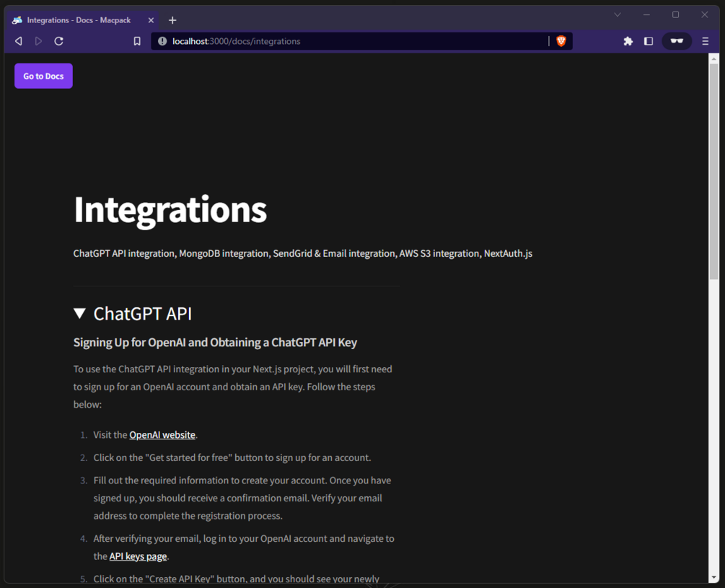Click the sunglasses private profile icon
Viewport: 725px width, 588px height.
677,41
